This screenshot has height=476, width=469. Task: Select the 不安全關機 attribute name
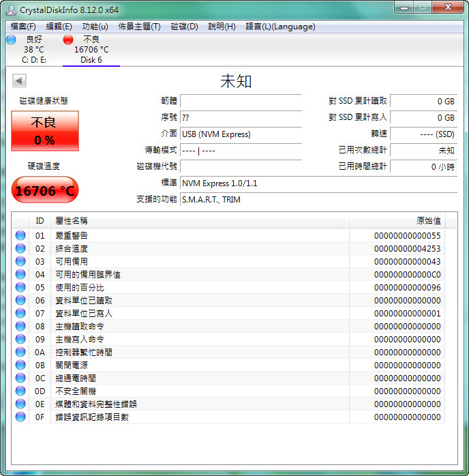(x=76, y=391)
